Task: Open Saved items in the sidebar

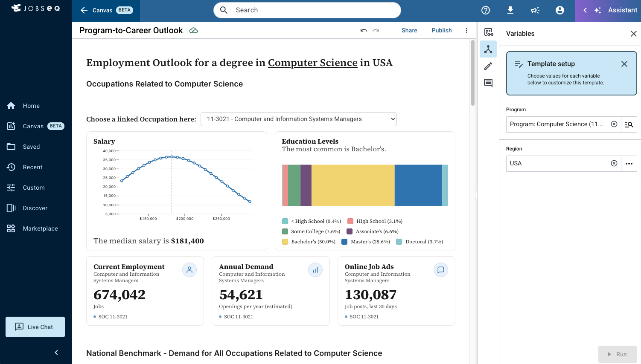Action: (36, 147)
